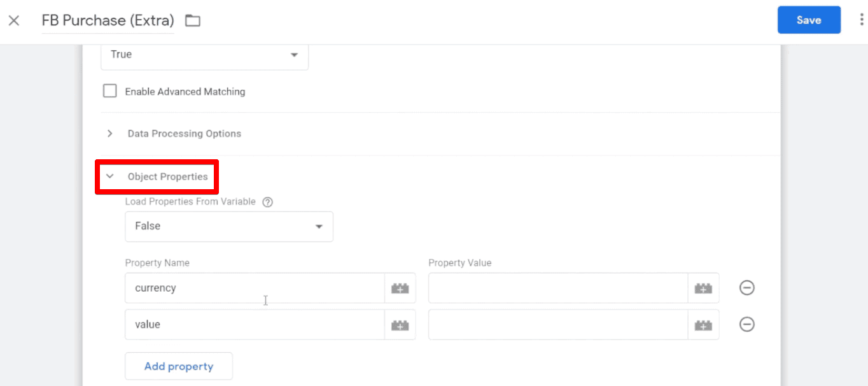The image size is (868, 386).
Task: Open help tooltip for Load Properties From Variable
Action: [x=267, y=201]
